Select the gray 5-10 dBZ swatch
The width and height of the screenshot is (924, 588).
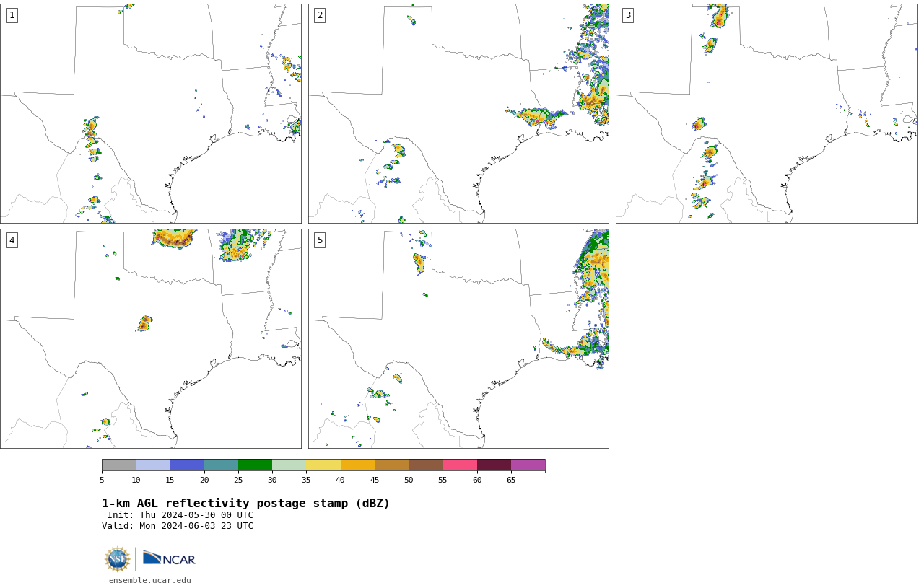[x=118, y=465]
